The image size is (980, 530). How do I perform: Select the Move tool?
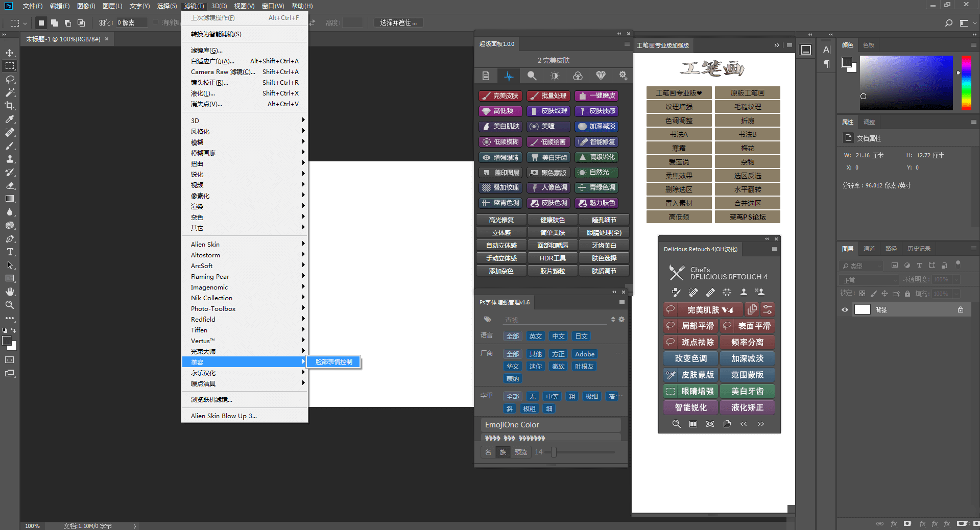point(10,53)
